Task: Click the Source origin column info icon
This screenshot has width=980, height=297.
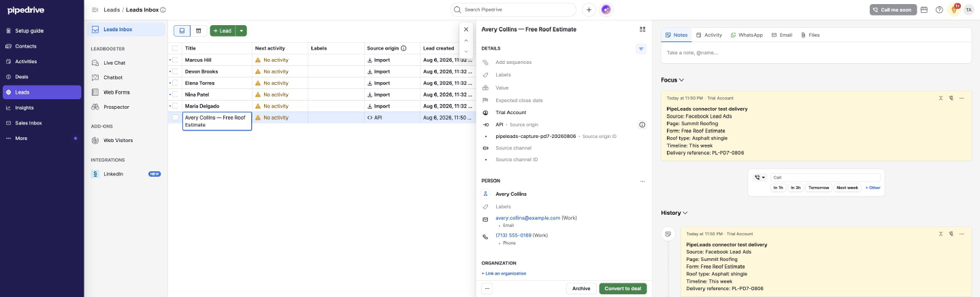Action: (404, 49)
